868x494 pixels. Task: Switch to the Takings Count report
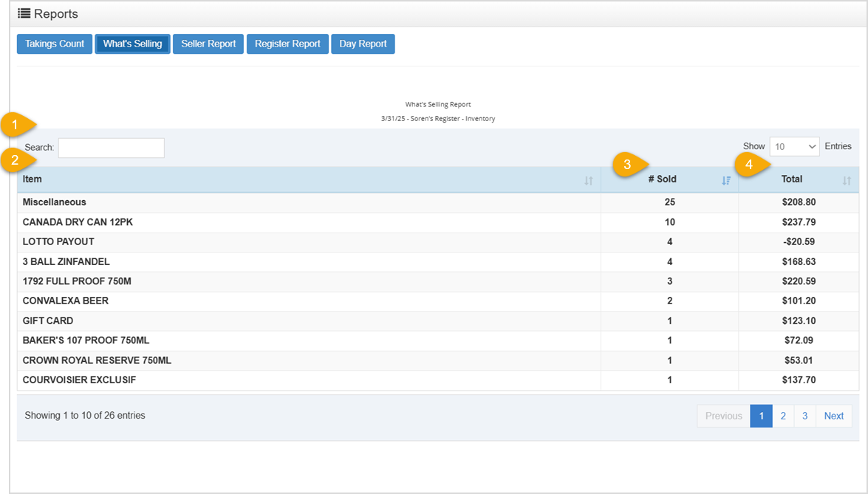tap(53, 44)
